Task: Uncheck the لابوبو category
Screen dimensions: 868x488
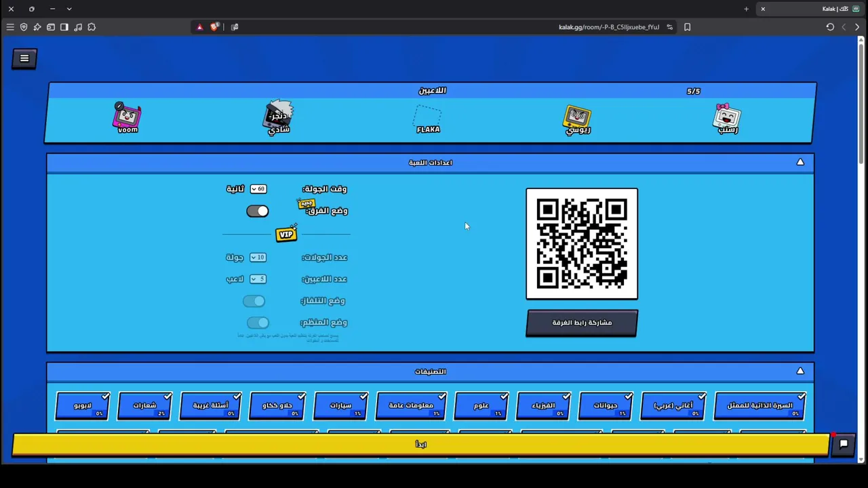Action: tap(83, 405)
